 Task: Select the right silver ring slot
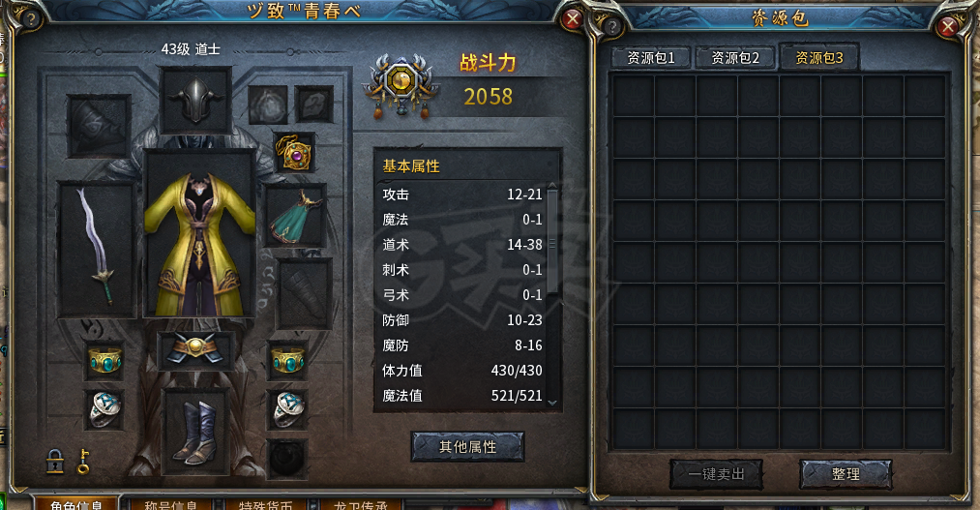click(287, 410)
